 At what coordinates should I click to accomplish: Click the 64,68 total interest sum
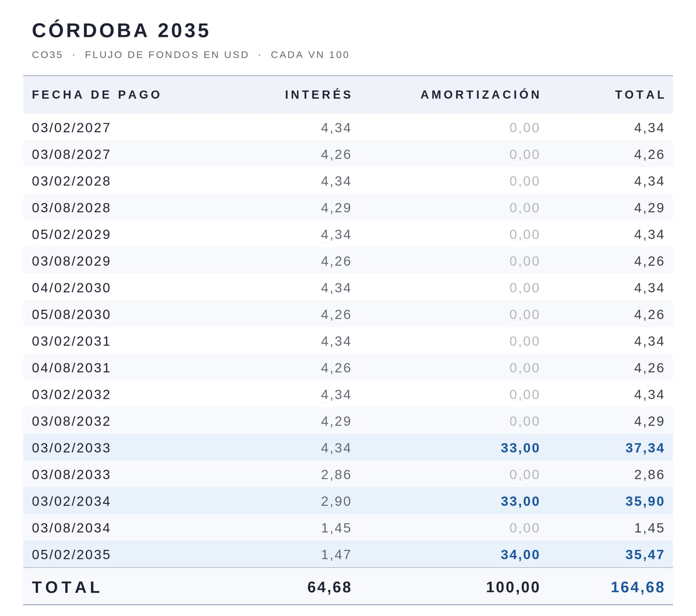pos(329,587)
